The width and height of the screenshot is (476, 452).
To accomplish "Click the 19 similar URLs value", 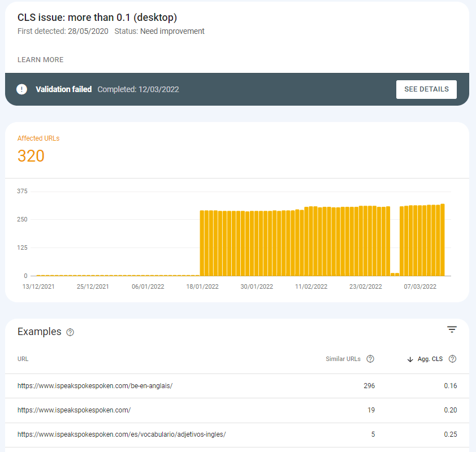I will (x=371, y=410).
